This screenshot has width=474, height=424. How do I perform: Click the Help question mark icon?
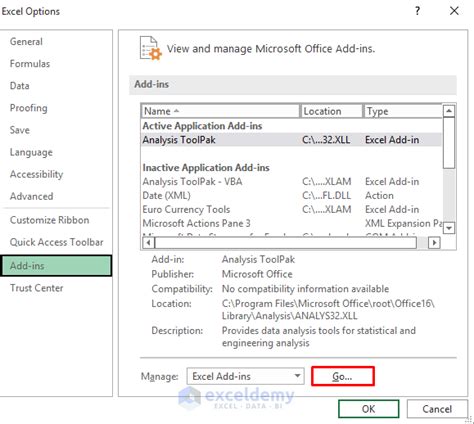click(417, 11)
